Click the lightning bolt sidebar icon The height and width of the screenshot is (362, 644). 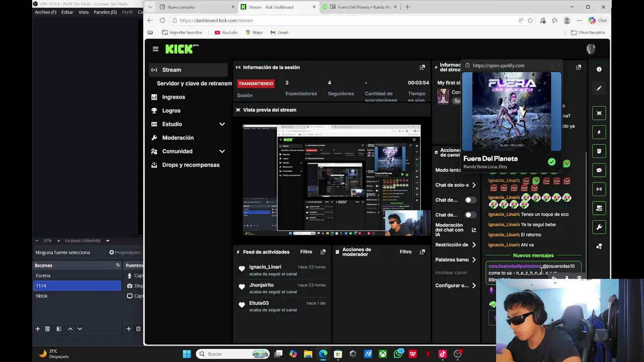tap(599, 132)
